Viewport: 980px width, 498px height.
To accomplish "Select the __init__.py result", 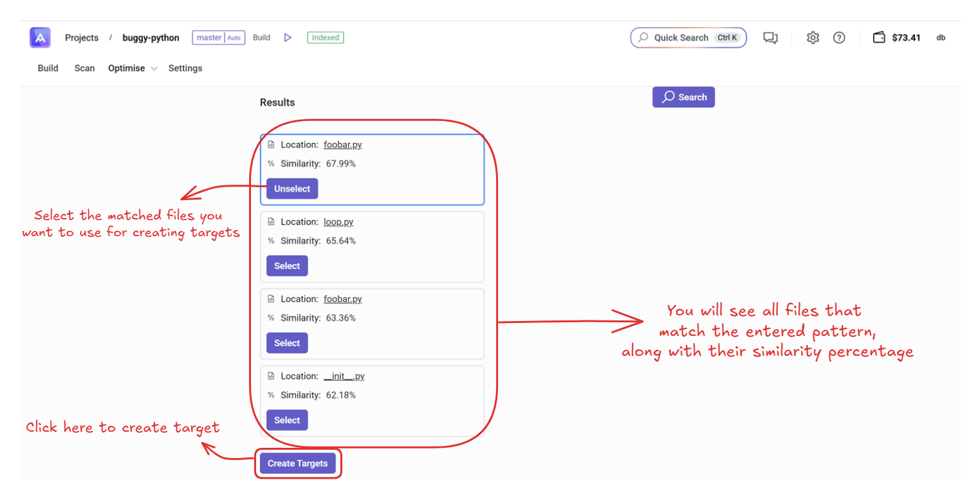I will tap(287, 420).
